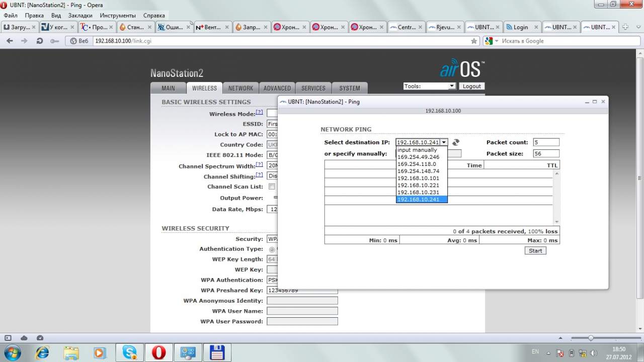Click the new tab plus button
Viewport: 644px width, 362px height.
[625, 27]
